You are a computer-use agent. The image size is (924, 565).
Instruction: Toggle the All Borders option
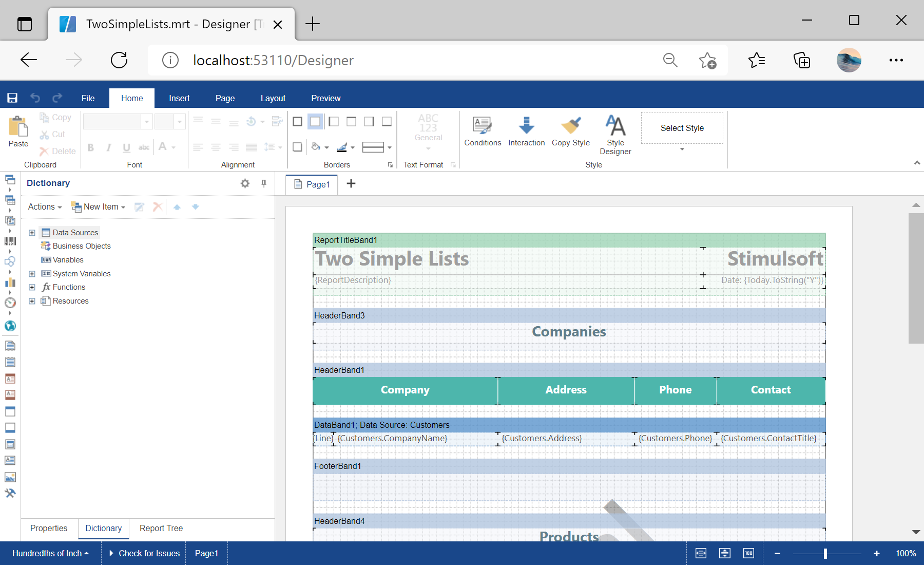[297, 121]
